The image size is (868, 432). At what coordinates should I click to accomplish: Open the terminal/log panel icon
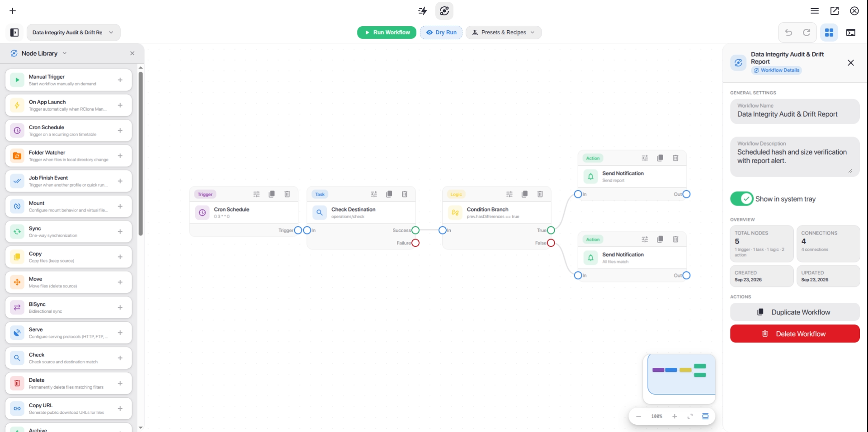click(x=851, y=33)
